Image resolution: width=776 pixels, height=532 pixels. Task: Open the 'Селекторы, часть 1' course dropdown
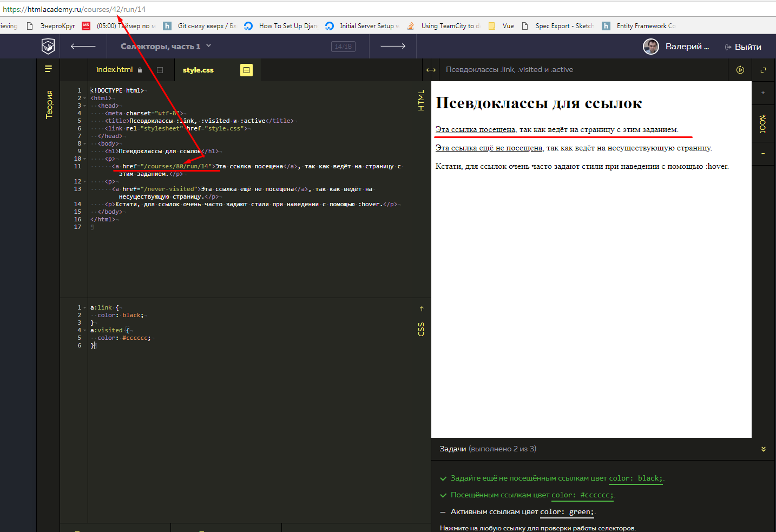[x=166, y=47]
